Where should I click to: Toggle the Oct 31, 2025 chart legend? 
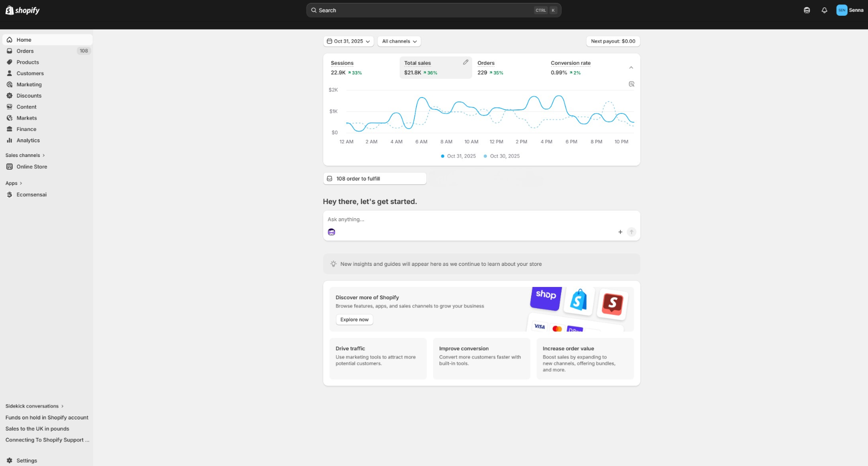click(x=458, y=156)
